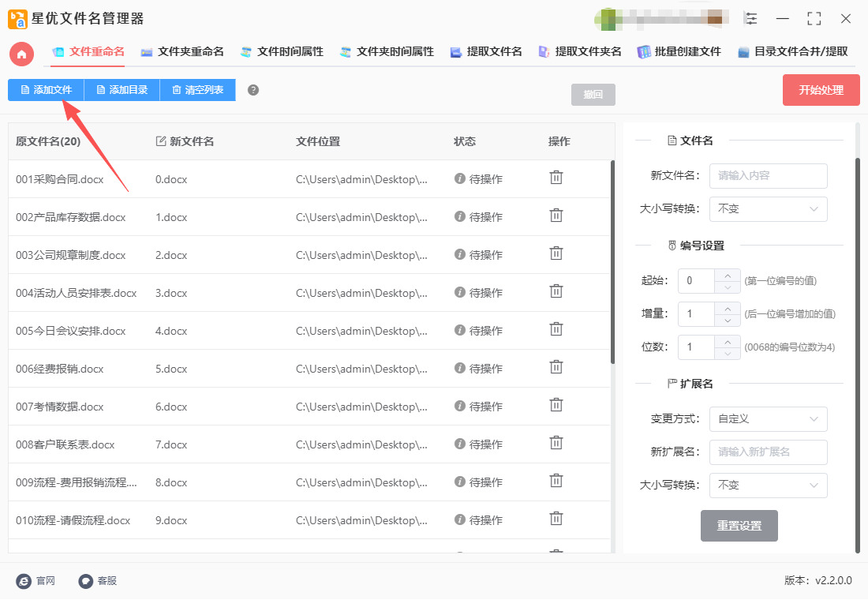The width and height of the screenshot is (868, 600).
Task: Delete row 005今日会议安排.docx with trash icon
Action: coord(556,330)
